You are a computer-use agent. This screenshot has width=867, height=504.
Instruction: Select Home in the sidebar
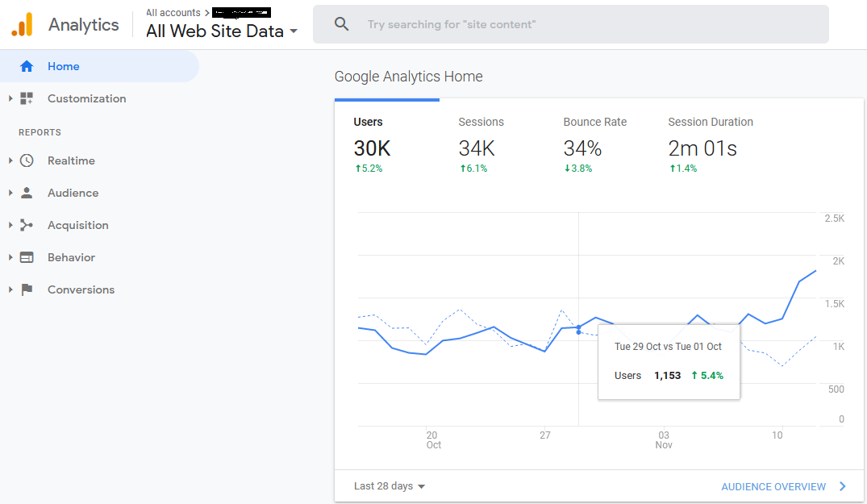(99, 66)
